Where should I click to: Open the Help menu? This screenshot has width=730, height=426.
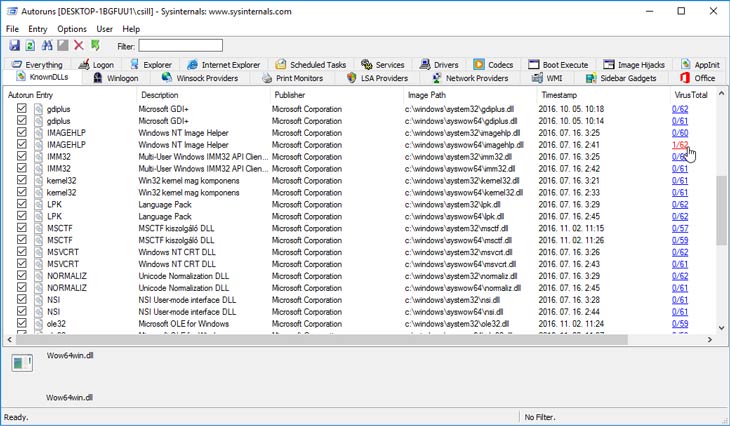point(131,29)
